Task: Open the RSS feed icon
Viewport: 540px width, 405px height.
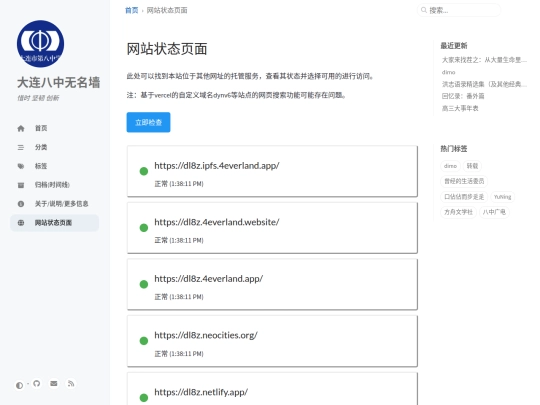Action: coord(71,383)
